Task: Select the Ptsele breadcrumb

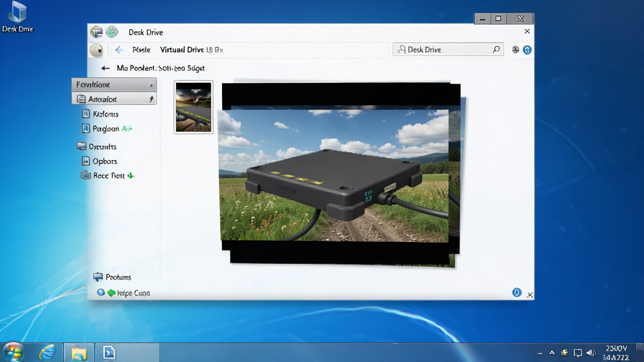Action: [x=142, y=50]
